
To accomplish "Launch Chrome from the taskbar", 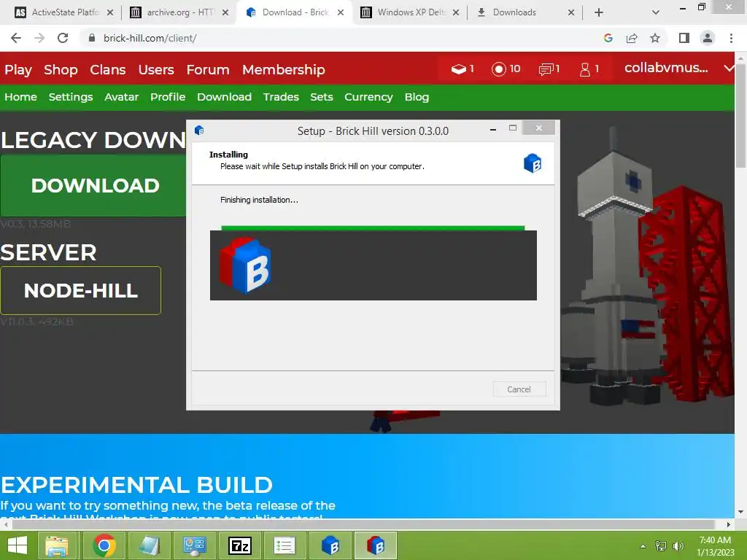I will [104, 545].
